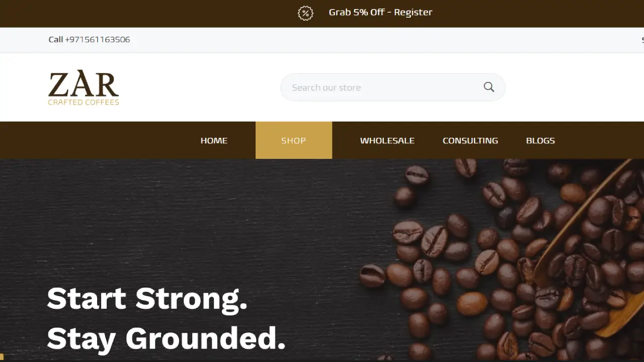Click the Call label before the phone number
This screenshot has width=644, height=362.
pyautogui.click(x=56, y=40)
